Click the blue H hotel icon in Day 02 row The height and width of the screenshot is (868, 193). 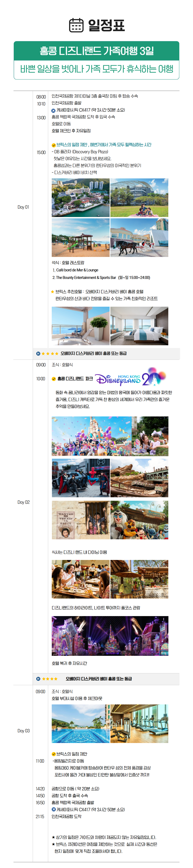pyautogui.click(x=38, y=679)
